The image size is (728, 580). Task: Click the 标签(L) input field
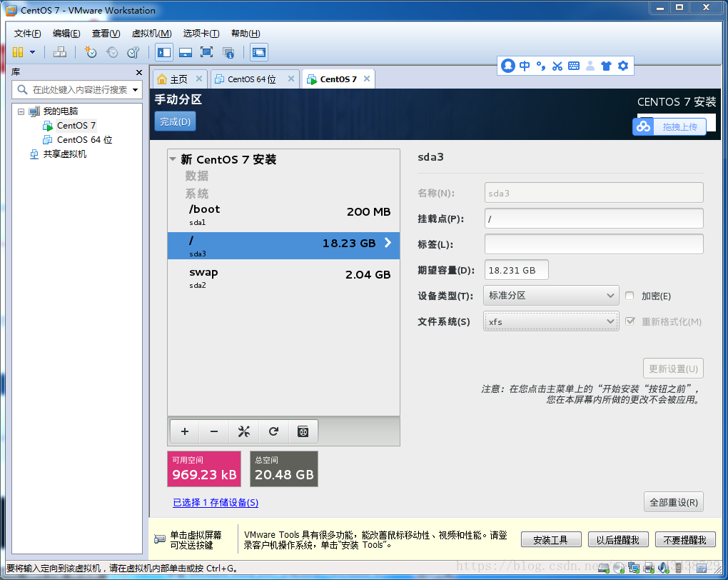click(x=594, y=244)
